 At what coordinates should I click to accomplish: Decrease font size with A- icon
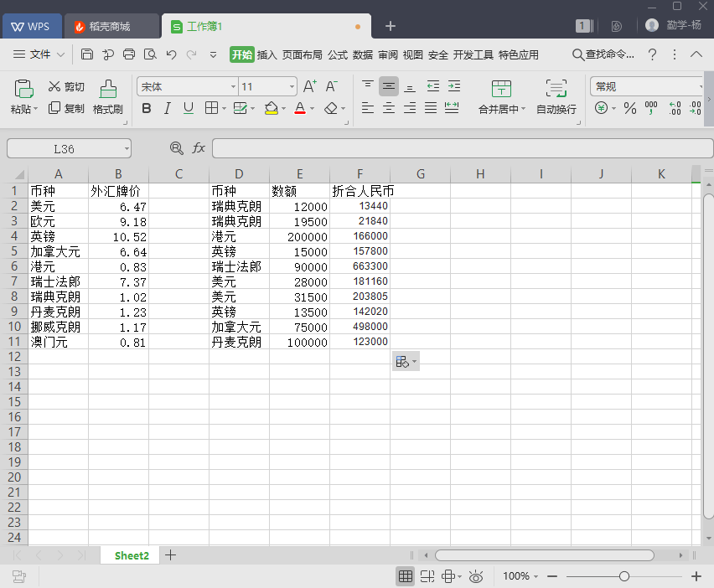tap(331, 86)
